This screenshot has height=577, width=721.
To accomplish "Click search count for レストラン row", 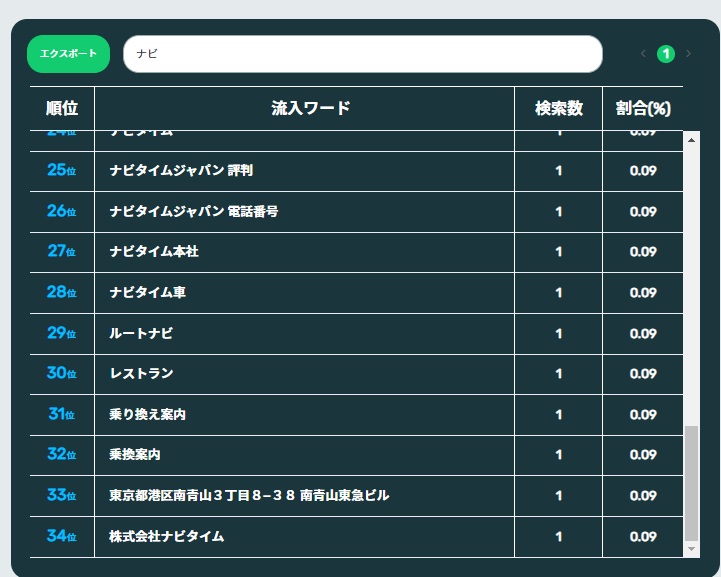I will (x=559, y=373).
